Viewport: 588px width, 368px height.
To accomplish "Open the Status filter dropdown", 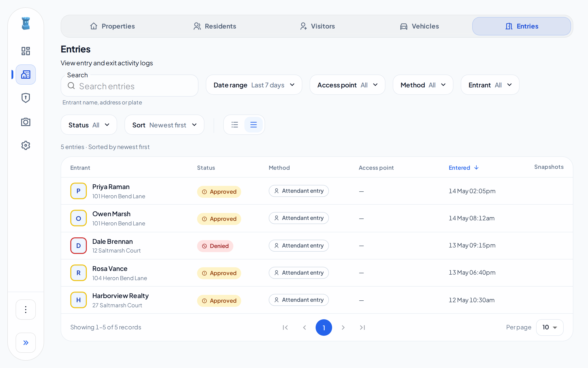I will 89,125.
